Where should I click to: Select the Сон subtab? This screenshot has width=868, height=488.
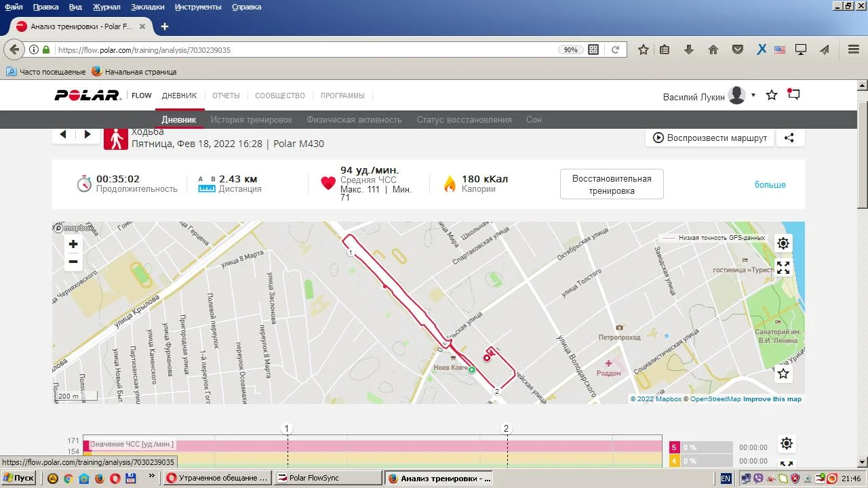click(x=534, y=119)
